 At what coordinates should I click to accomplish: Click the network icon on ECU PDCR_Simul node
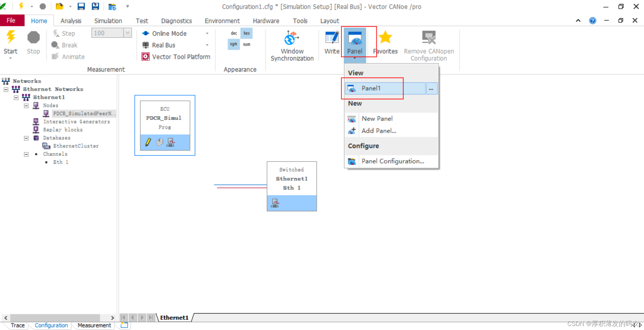click(x=171, y=142)
